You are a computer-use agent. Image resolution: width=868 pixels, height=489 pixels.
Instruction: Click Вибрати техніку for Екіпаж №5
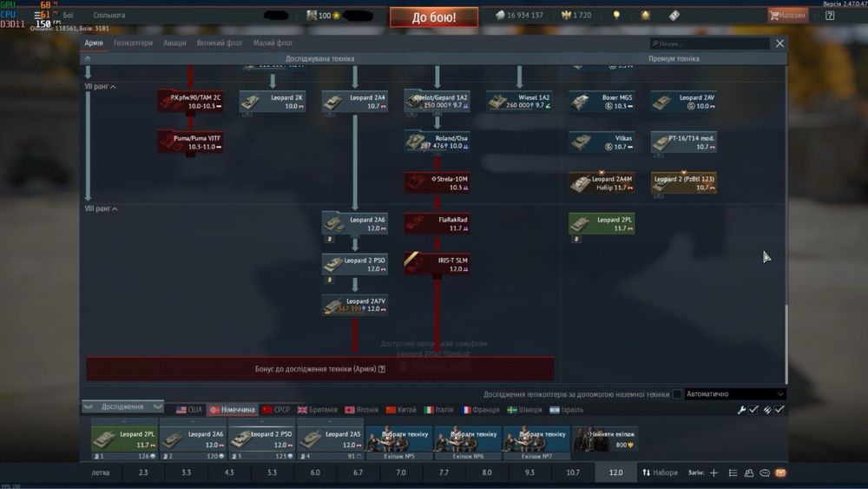(399, 439)
